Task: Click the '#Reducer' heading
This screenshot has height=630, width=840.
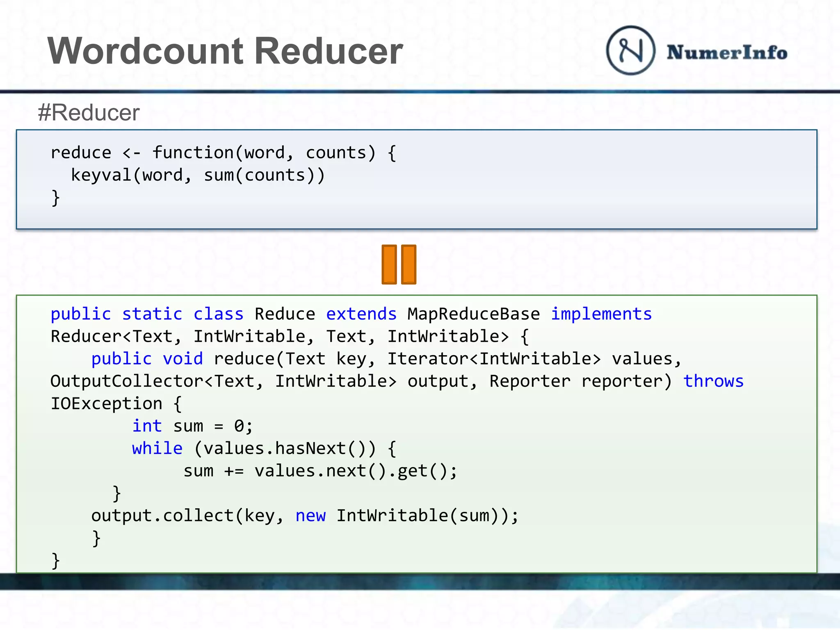Action: [x=89, y=112]
